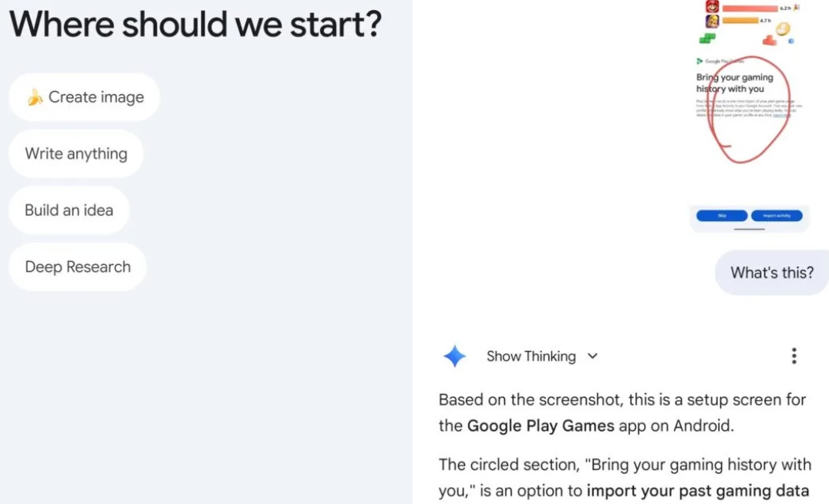The height and width of the screenshot is (504, 829).
Task: Click the blonde character game icon
Action: pos(713,21)
